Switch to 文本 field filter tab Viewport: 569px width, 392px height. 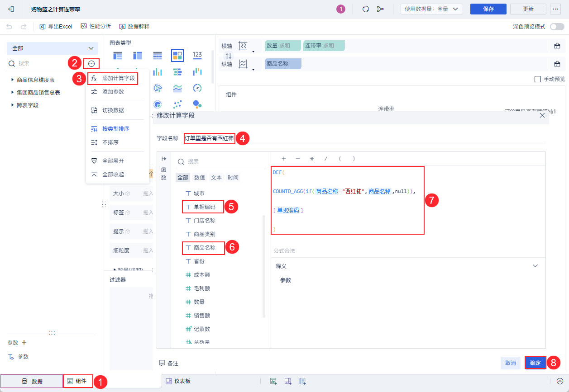pos(216,178)
